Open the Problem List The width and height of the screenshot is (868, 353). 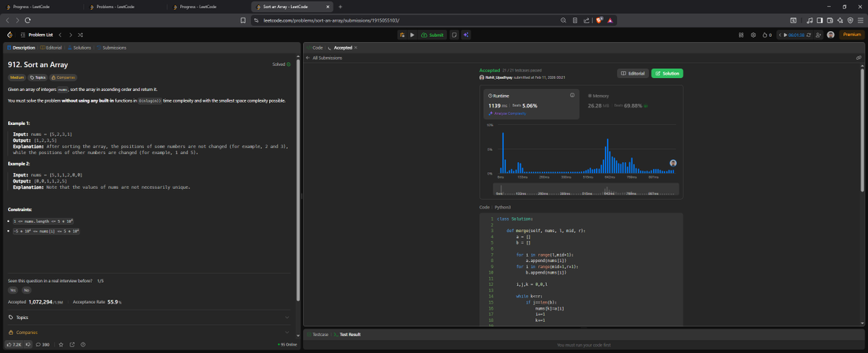37,34
